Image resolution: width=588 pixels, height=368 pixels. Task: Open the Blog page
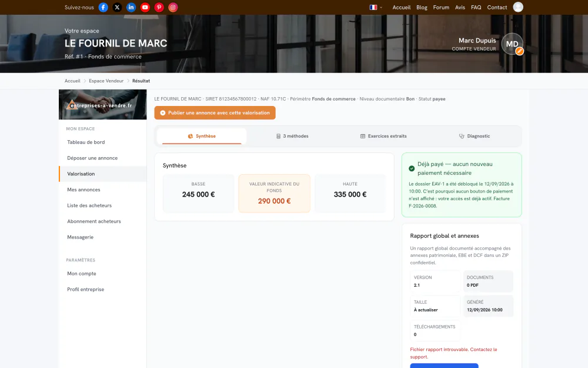(422, 7)
